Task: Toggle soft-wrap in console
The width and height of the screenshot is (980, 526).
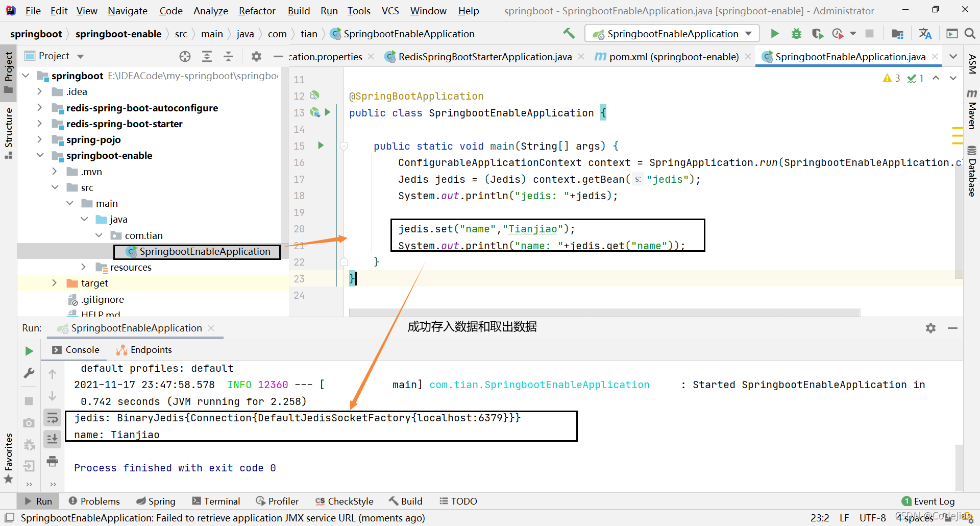Action: coord(52,418)
